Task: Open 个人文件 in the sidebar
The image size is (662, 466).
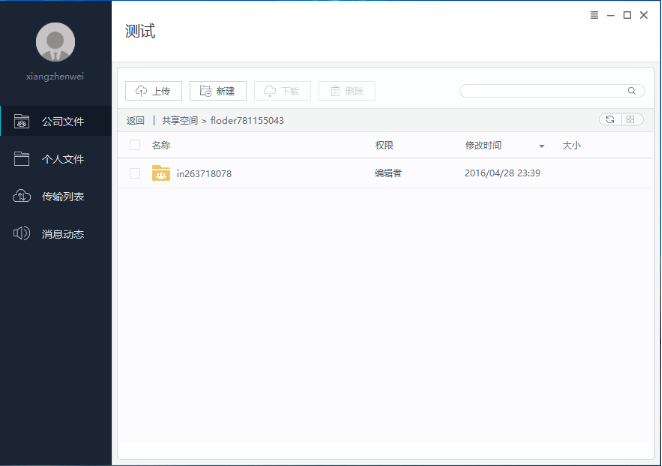Action: coord(62,159)
